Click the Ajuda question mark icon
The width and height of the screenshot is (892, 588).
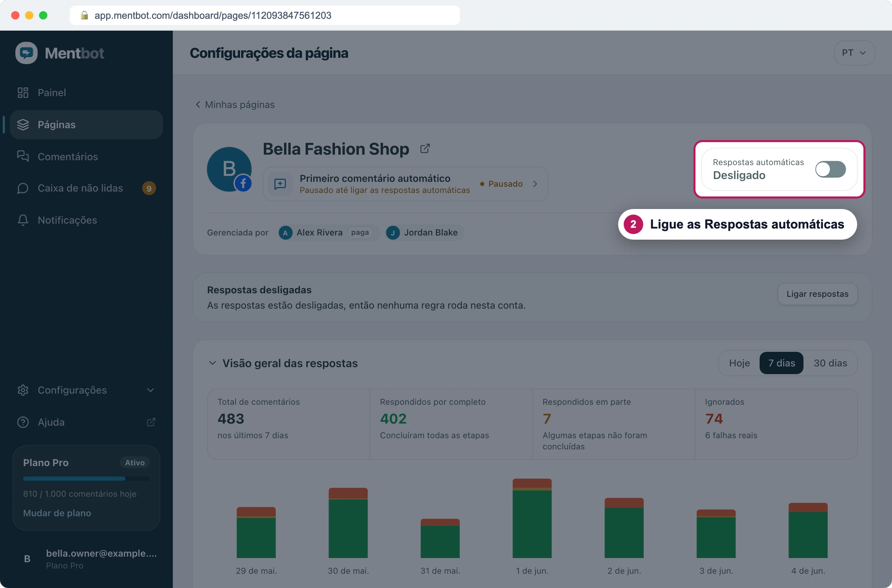[23, 422]
